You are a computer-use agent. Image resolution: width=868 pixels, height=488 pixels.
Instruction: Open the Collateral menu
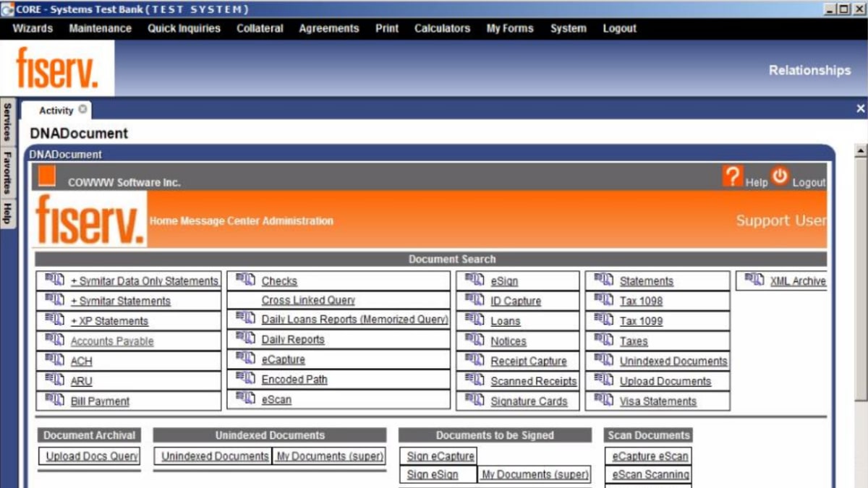pos(260,28)
